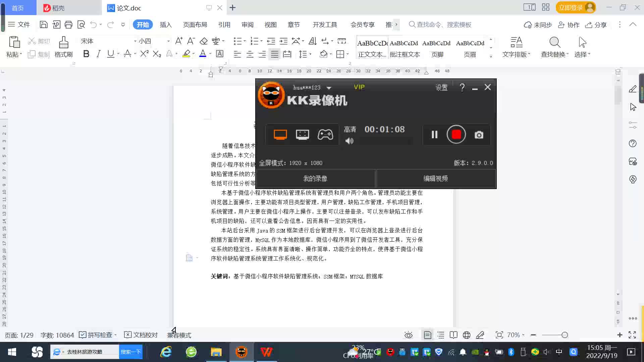Click the Format Painter brush icon
644x362 pixels.
63,43
